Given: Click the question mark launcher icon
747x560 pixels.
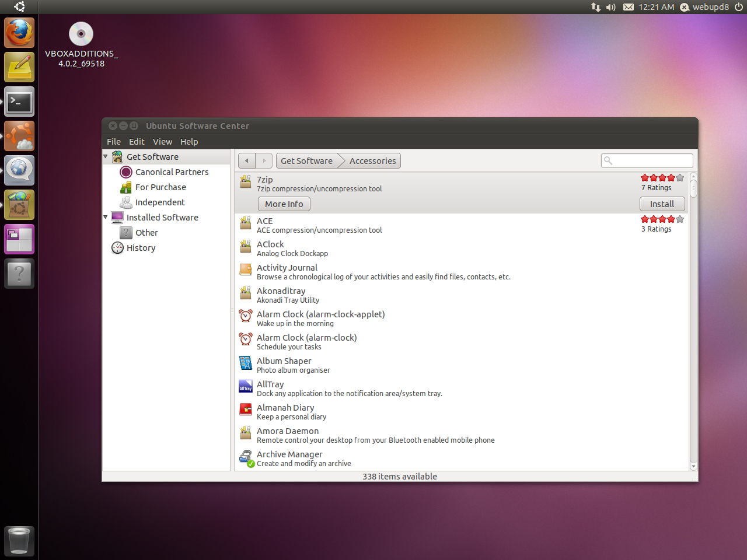Looking at the screenshot, I should click(19, 274).
